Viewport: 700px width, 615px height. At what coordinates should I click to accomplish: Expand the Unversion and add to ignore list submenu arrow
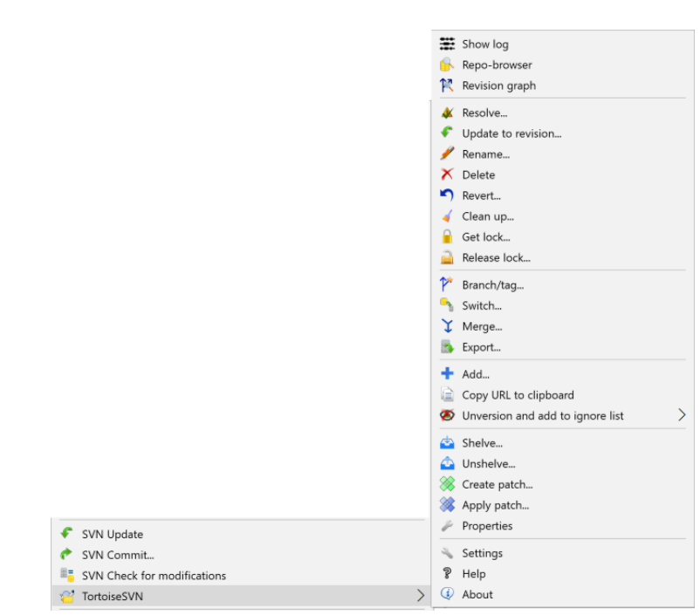pos(682,415)
